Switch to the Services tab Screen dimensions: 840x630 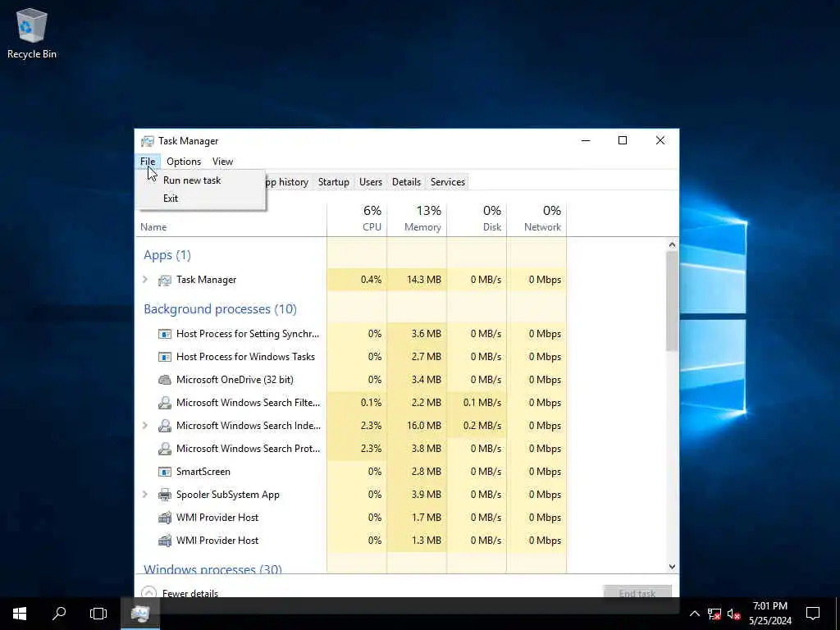pos(448,182)
